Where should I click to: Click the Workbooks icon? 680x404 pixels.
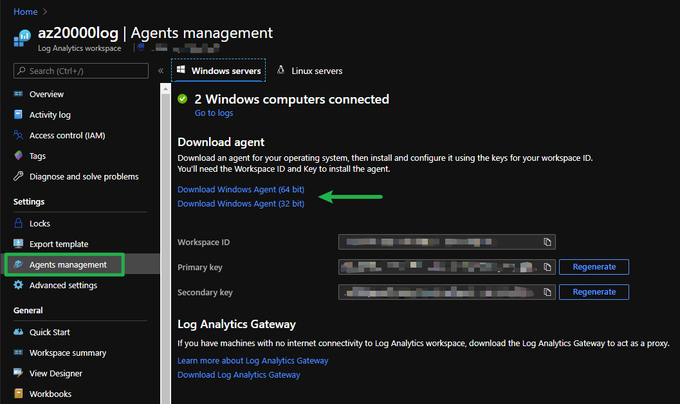click(x=18, y=394)
